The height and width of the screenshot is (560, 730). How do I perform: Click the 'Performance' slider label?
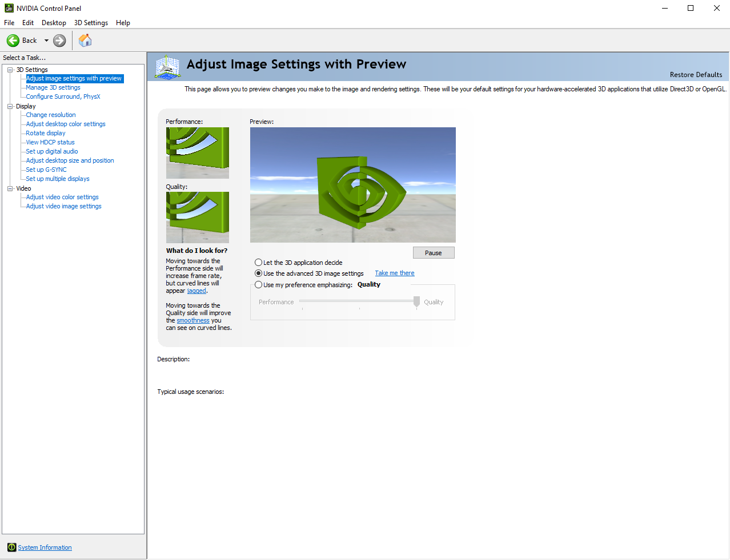tap(276, 302)
